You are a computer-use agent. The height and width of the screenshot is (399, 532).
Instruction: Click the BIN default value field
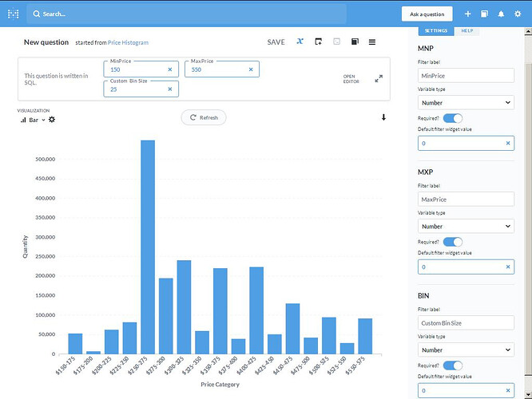click(x=466, y=390)
